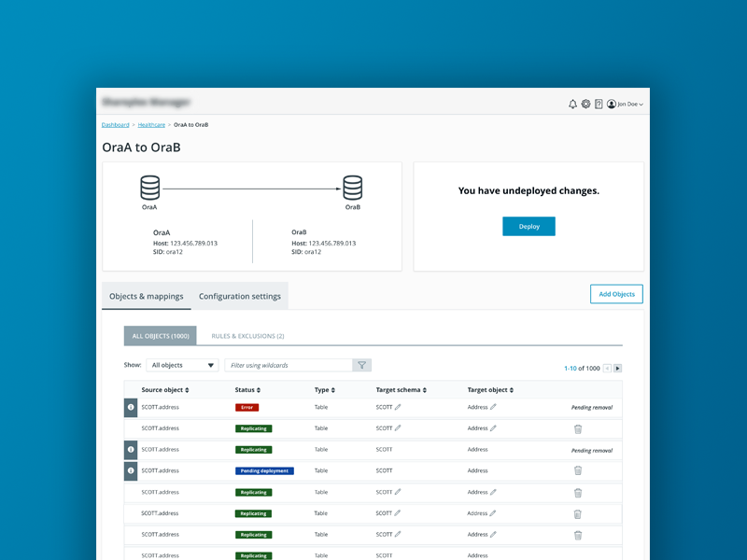Click the red Error status badge
Image resolution: width=747 pixels, height=560 pixels.
(247, 408)
